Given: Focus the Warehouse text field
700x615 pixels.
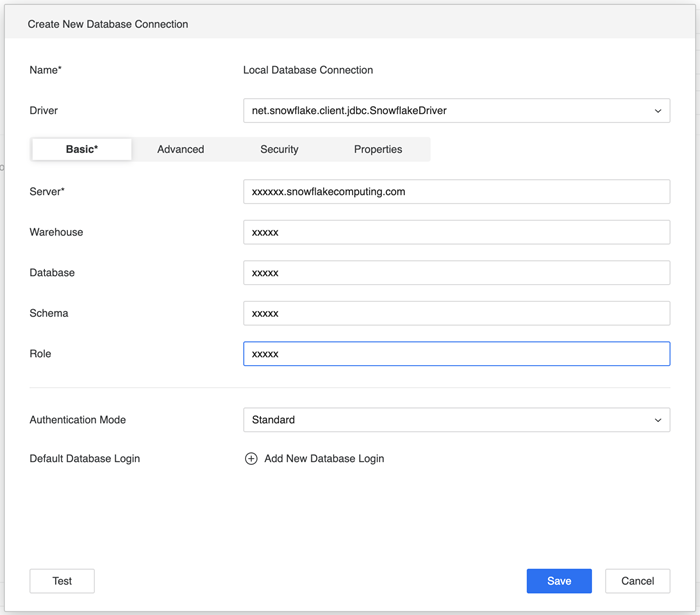Looking at the screenshot, I should [x=456, y=232].
